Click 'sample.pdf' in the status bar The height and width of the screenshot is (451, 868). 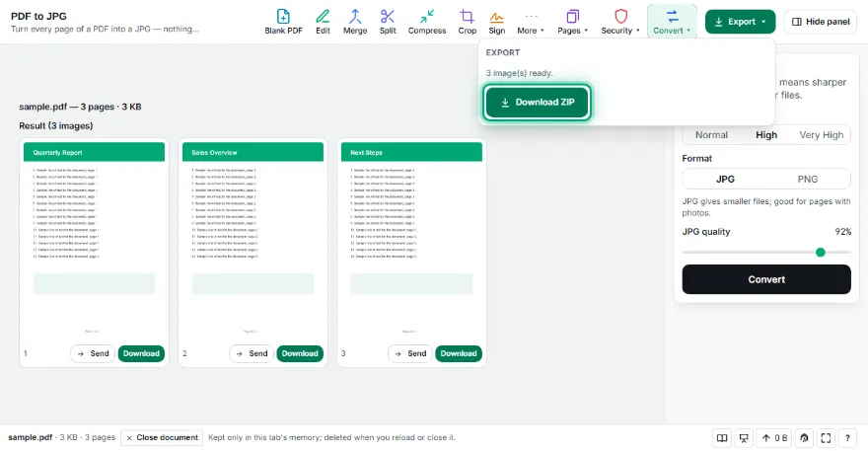coord(30,437)
